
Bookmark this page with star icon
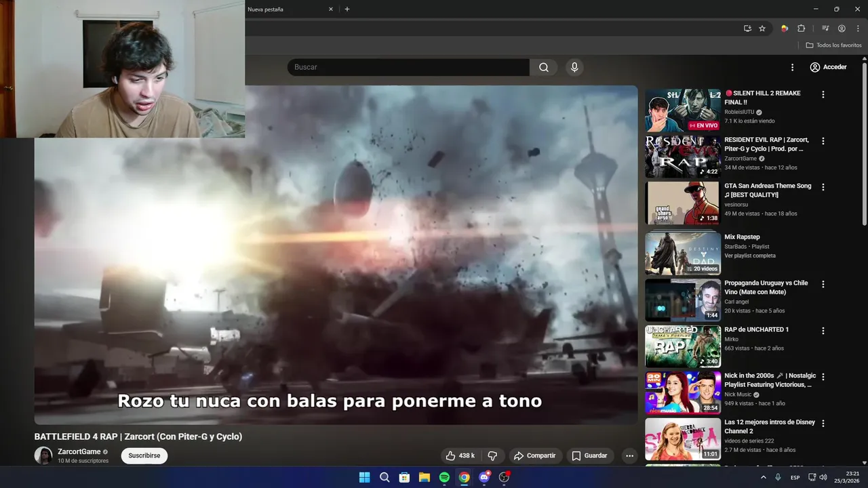point(762,28)
